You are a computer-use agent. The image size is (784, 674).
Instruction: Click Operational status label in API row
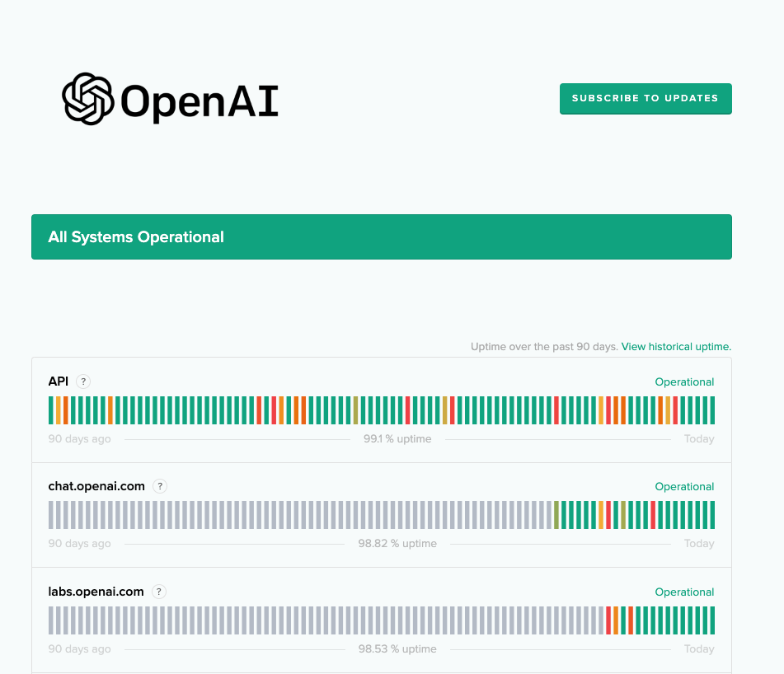684,382
